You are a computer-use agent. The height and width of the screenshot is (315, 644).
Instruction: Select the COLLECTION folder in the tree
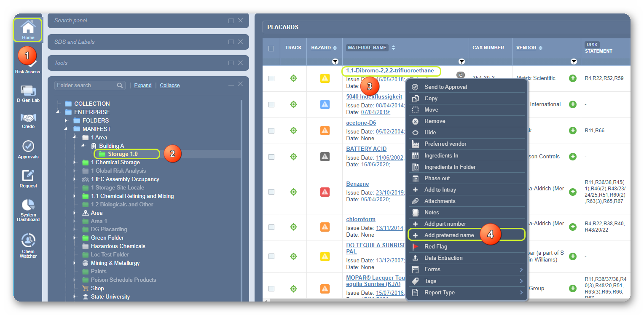coord(92,104)
